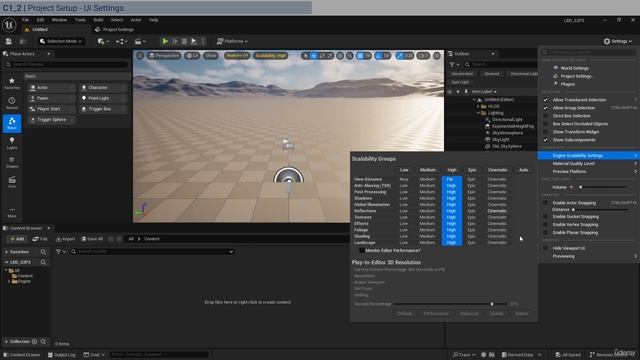Toggle Hide Viewport UI checkbox

coord(545,248)
